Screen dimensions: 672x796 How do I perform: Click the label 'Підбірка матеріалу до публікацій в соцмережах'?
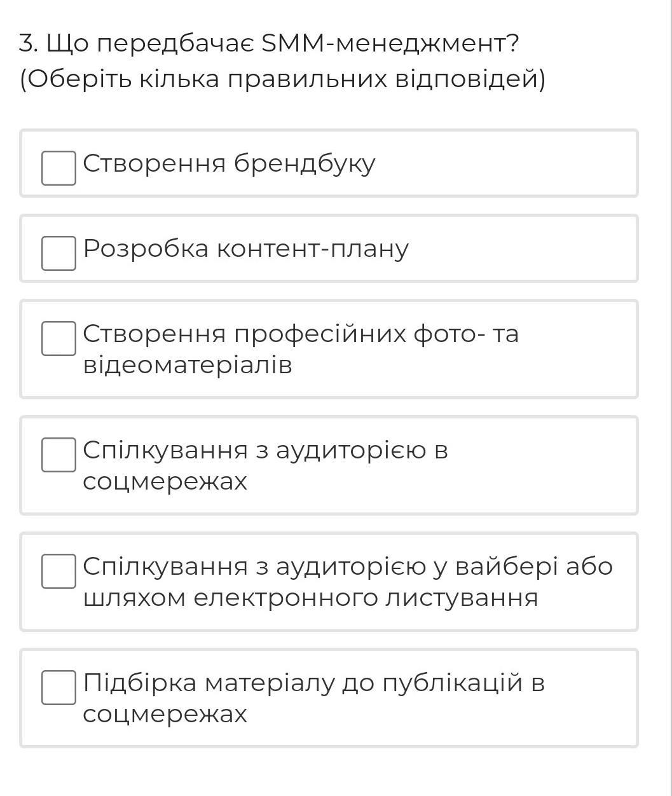pyautogui.click(x=313, y=698)
